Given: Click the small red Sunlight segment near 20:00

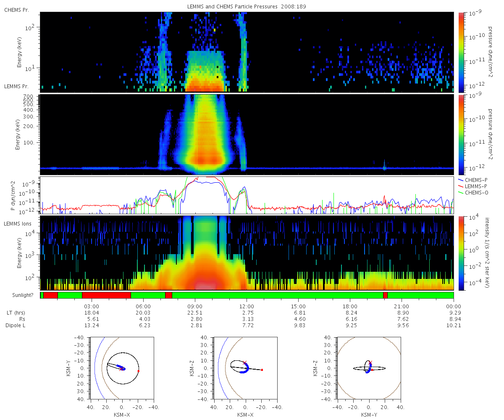Looking at the screenshot, I should coord(385,295).
